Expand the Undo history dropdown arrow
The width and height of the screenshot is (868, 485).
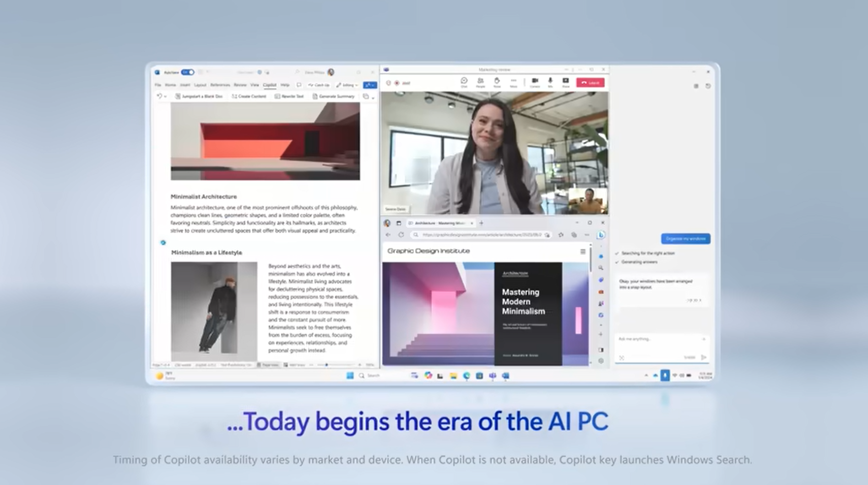[x=165, y=97]
